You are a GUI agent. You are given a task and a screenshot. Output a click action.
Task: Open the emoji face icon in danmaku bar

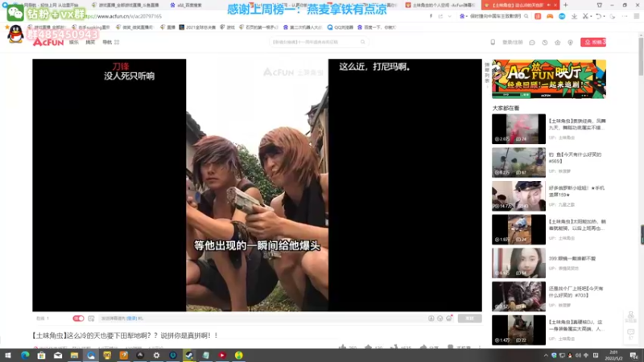coord(440,319)
